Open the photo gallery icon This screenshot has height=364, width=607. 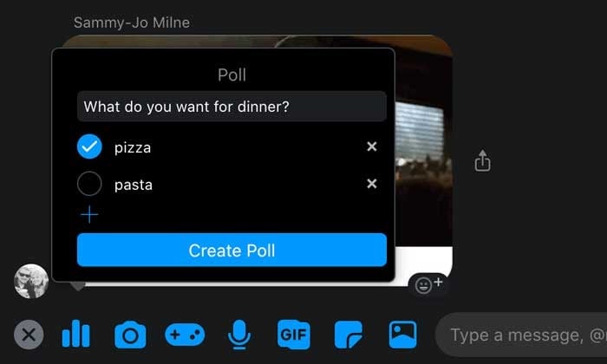[x=403, y=335]
